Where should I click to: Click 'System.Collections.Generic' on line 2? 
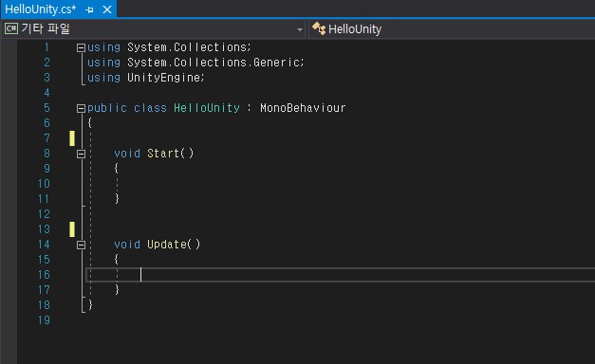pyautogui.click(x=214, y=63)
